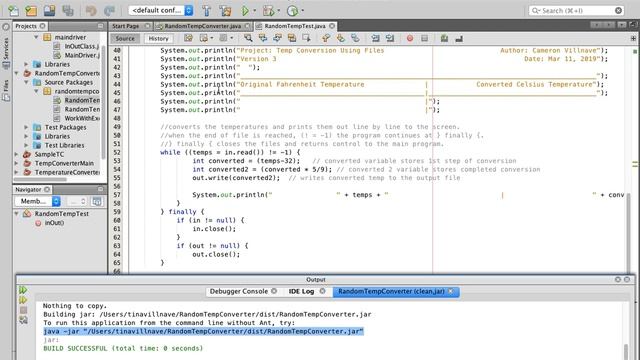Minimize the Projects panel
640x360 pixels.
click(x=100, y=26)
